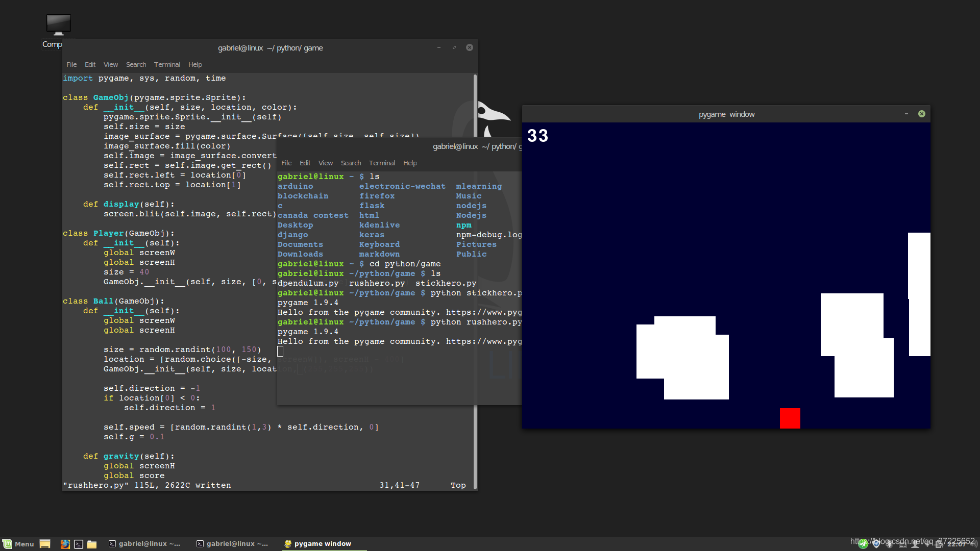Screen dimensions: 980x551
Task: Click the green tray application icon
Action: pyautogui.click(x=863, y=544)
